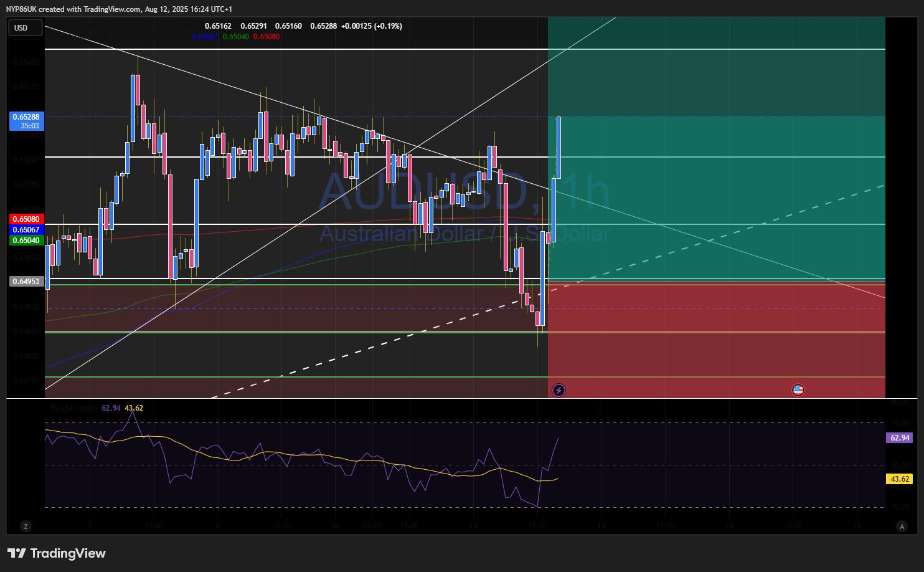
Task: Click the 05:00 time axis label
Action: coord(372,527)
